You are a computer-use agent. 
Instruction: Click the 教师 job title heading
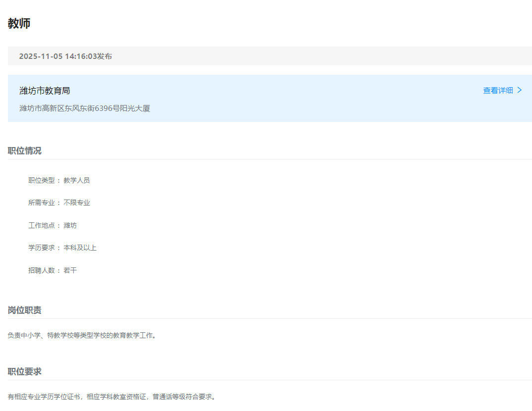[19, 23]
